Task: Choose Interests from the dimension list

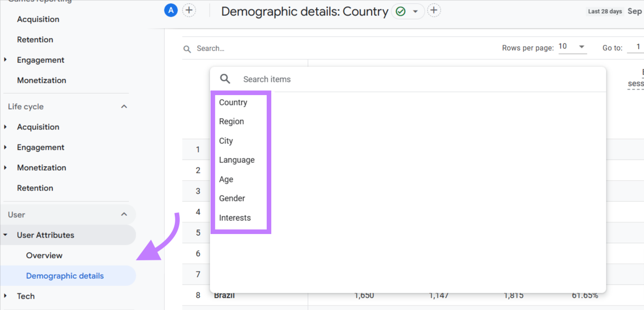Action: (235, 218)
